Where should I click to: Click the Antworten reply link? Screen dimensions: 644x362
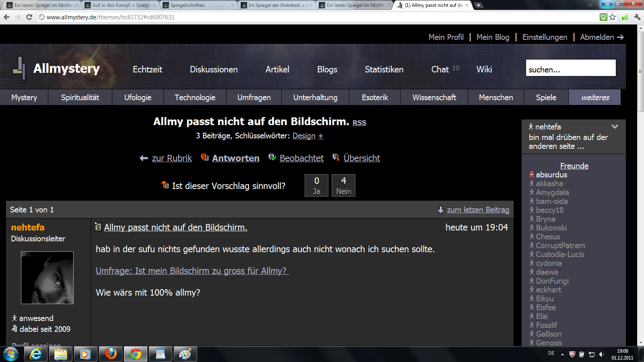[x=235, y=158]
